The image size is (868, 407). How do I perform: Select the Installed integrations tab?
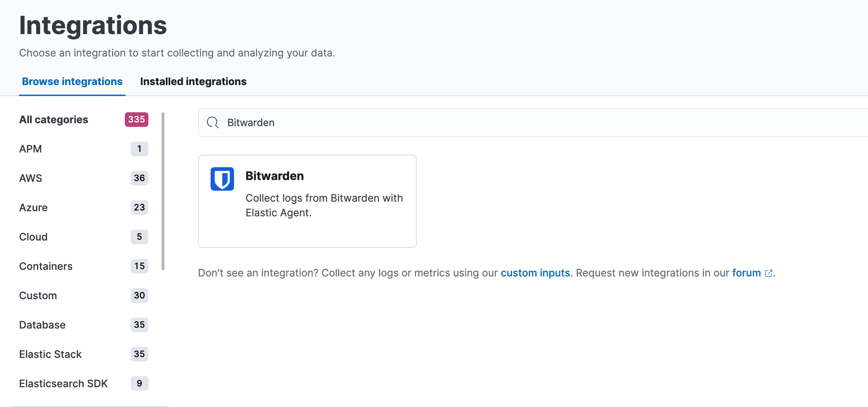[x=193, y=82]
